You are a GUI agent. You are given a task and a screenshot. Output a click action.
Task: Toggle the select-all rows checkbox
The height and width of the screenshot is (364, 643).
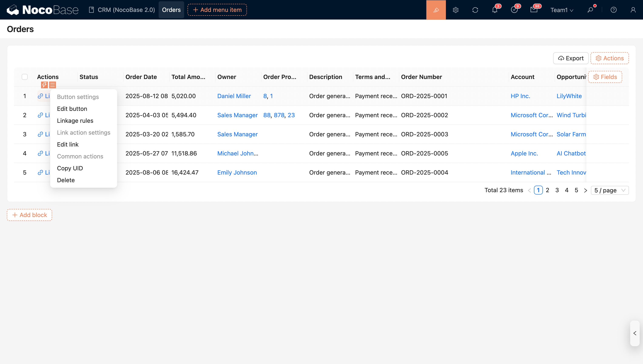24,77
